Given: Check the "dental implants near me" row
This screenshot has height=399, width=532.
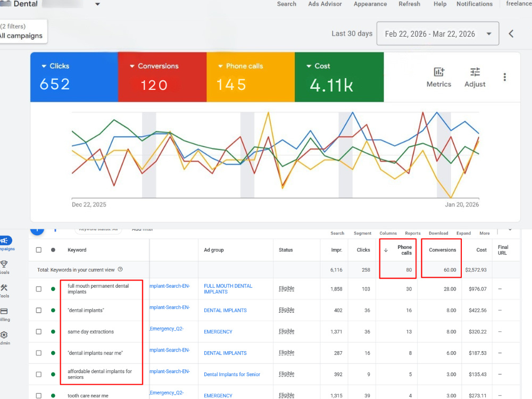Looking at the screenshot, I should coord(39,353).
